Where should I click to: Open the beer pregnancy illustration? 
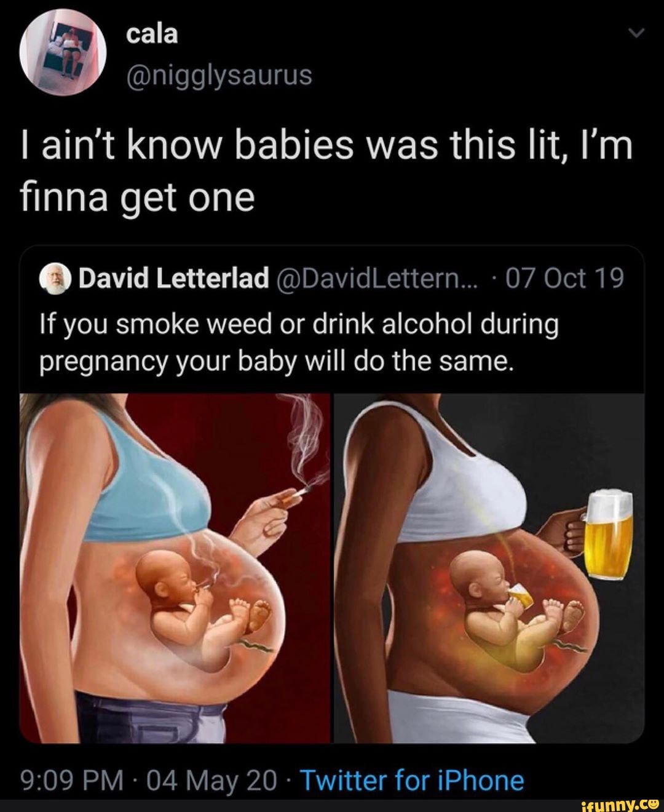(x=489, y=568)
